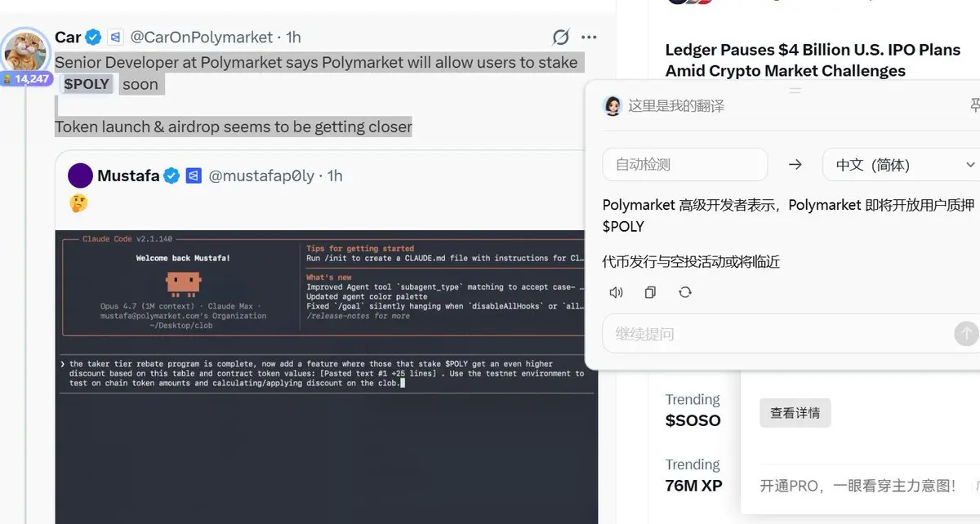Screen dimensions: 980x524
Task: Open the $POLY cashtag link
Action: click(87, 84)
